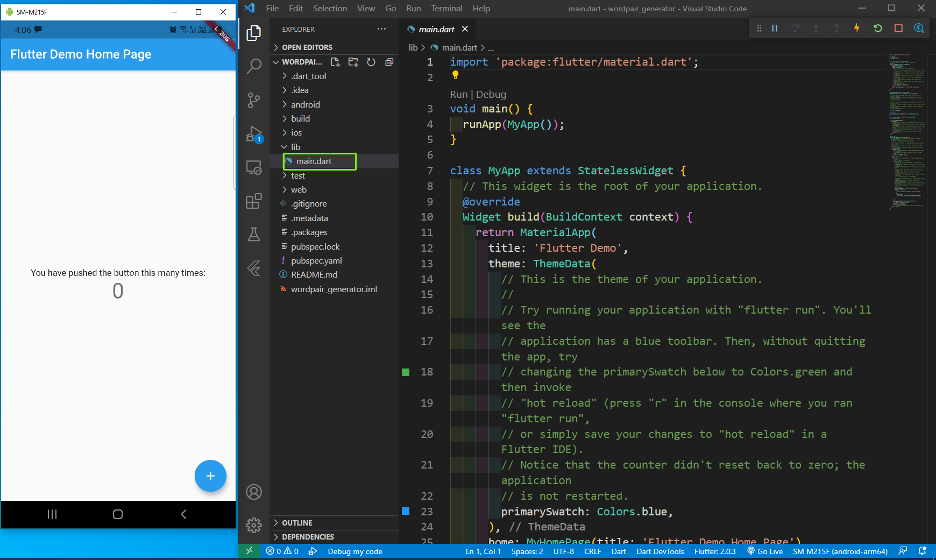The width and height of the screenshot is (936, 560).
Task: Click the editor minimap
Action: (906, 131)
